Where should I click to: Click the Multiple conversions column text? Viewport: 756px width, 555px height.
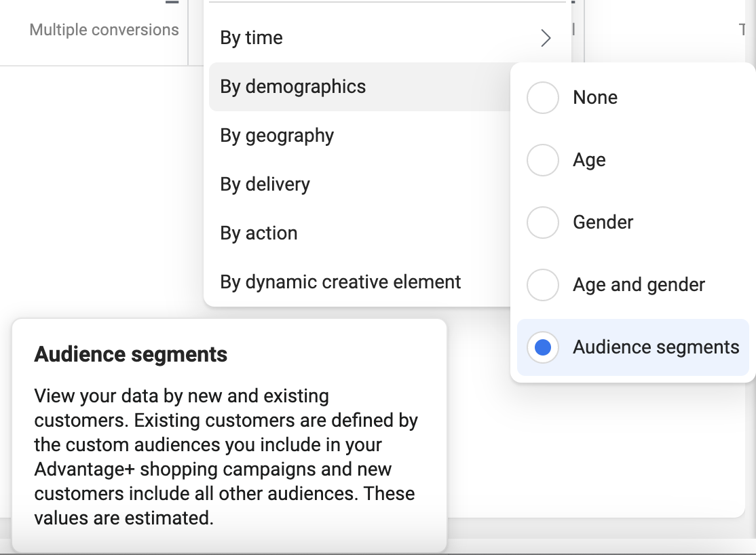[104, 30]
